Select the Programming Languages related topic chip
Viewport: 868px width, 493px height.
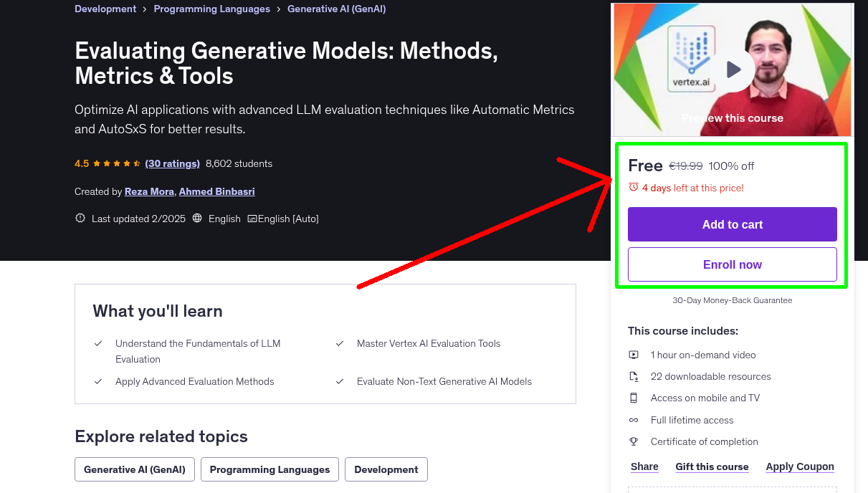(270, 469)
